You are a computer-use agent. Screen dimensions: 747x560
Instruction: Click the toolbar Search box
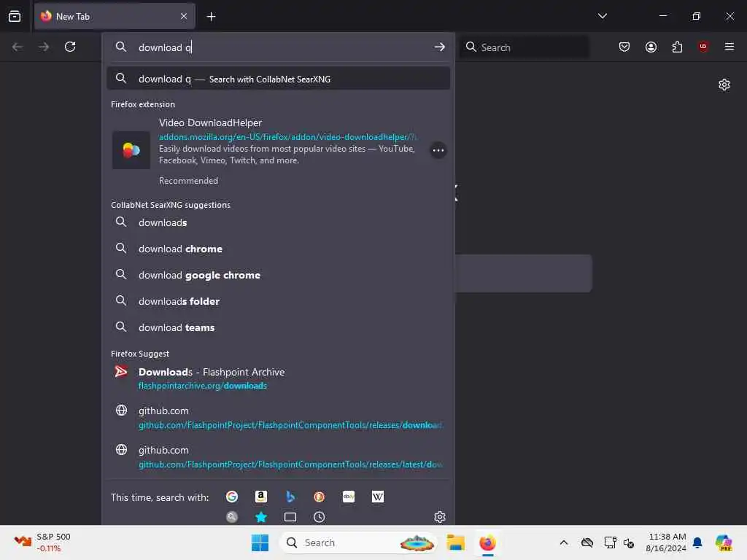point(524,47)
